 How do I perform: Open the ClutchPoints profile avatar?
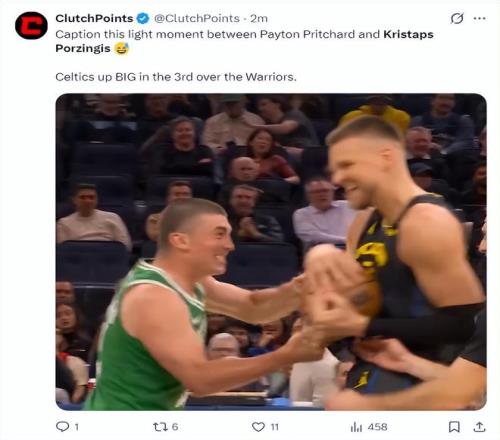[31, 26]
